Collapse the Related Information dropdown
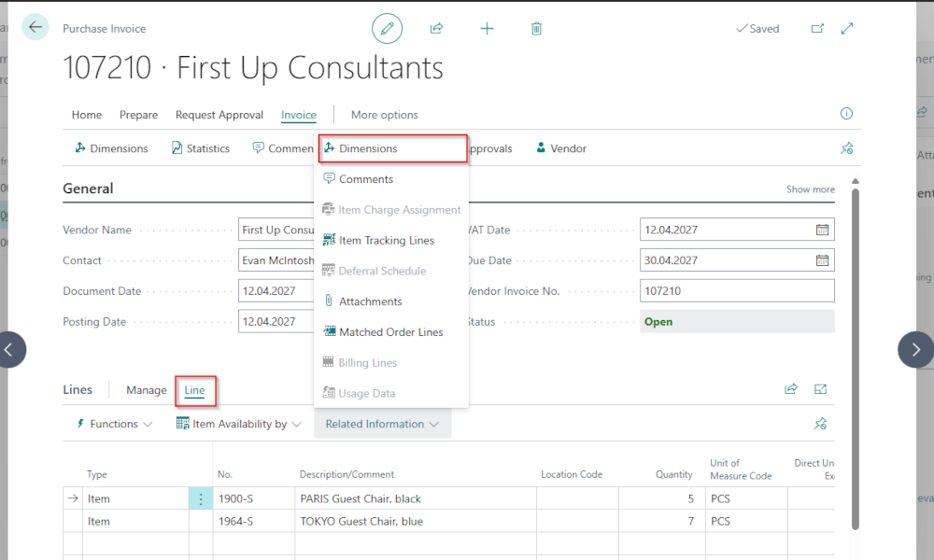 click(x=382, y=424)
